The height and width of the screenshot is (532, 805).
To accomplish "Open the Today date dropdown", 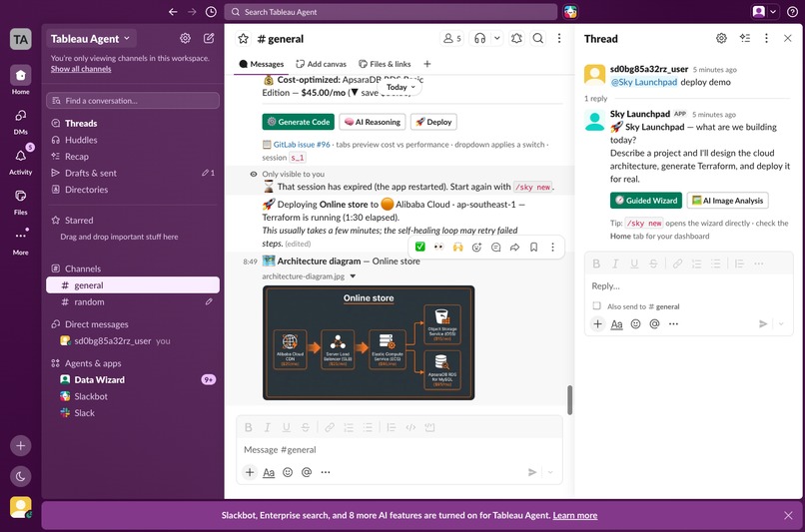I will tap(401, 87).
